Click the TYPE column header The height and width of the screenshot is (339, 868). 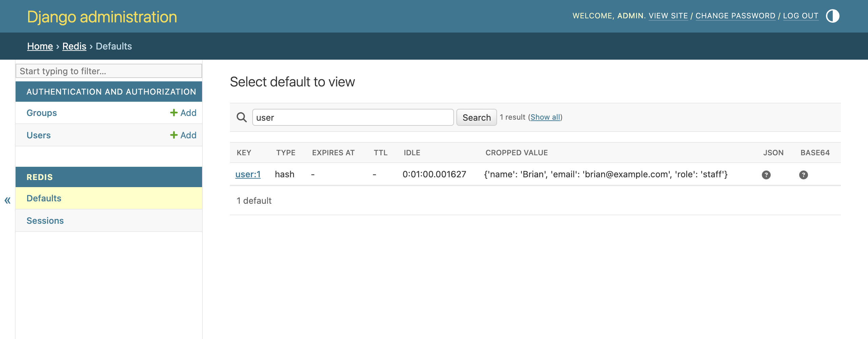[x=285, y=153]
